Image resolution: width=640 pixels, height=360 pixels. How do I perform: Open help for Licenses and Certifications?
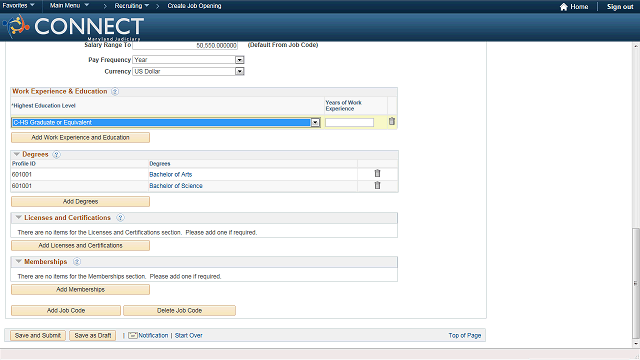pos(120,218)
